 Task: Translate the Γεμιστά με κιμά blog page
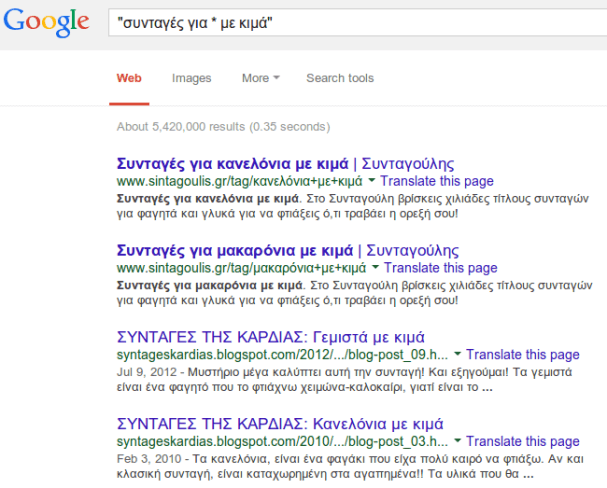pos(523,354)
